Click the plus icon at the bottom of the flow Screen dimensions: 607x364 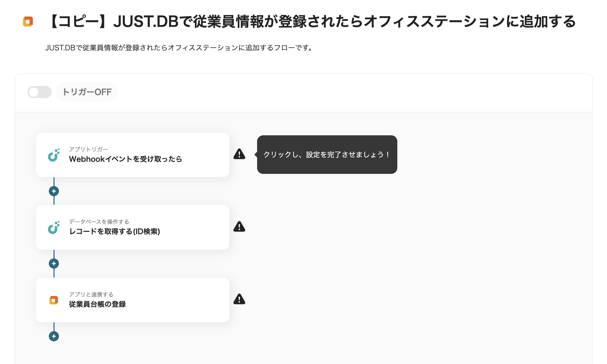point(54,336)
